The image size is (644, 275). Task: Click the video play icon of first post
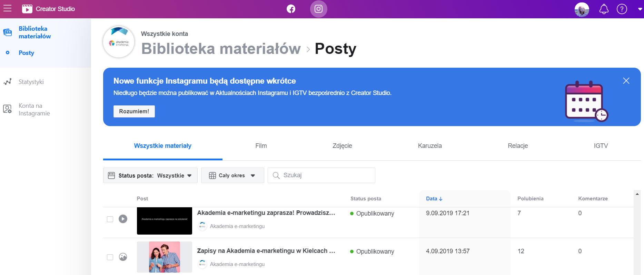(123, 219)
